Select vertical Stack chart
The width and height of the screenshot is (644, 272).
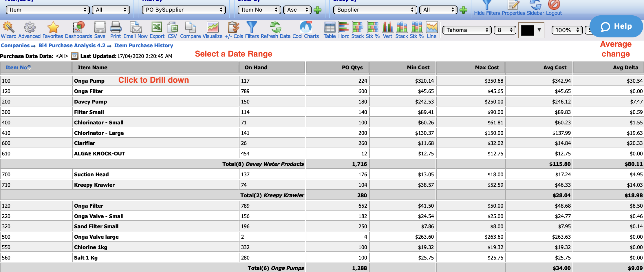[x=402, y=30]
